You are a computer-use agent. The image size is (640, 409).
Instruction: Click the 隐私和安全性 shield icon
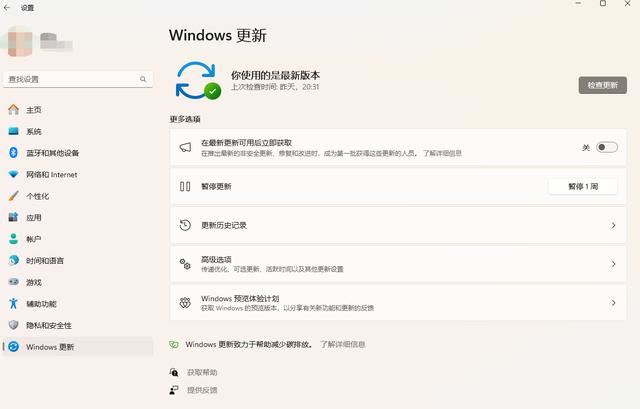click(x=13, y=325)
